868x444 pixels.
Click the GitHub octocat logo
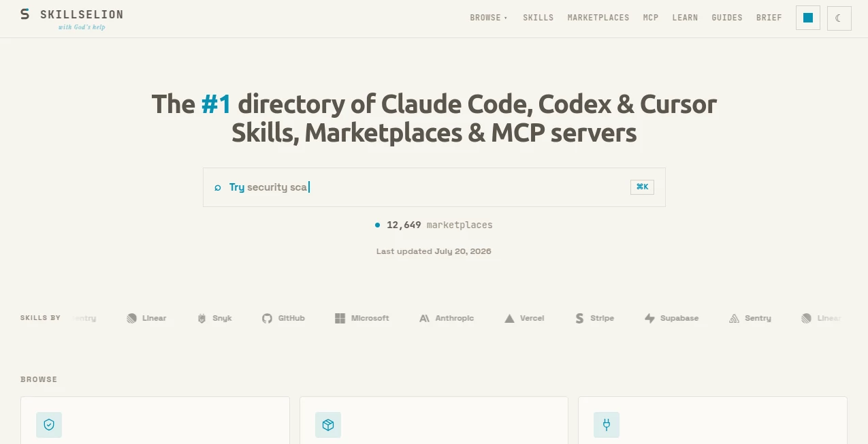point(267,318)
